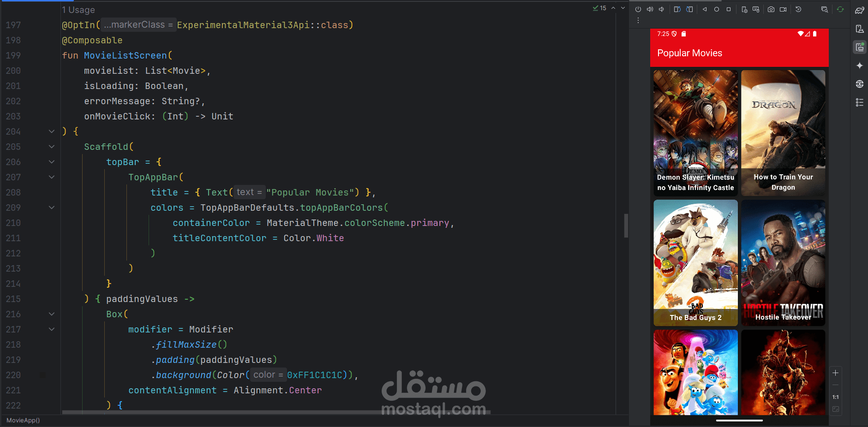The height and width of the screenshot is (427, 868).
Task: Collapse the topBar fold at line 206
Action: click(x=52, y=162)
